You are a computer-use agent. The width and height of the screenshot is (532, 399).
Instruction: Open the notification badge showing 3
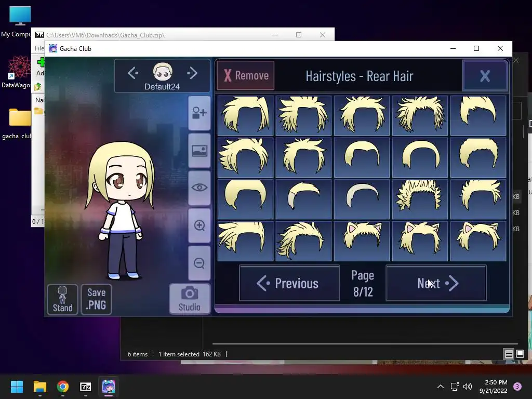[x=517, y=387]
